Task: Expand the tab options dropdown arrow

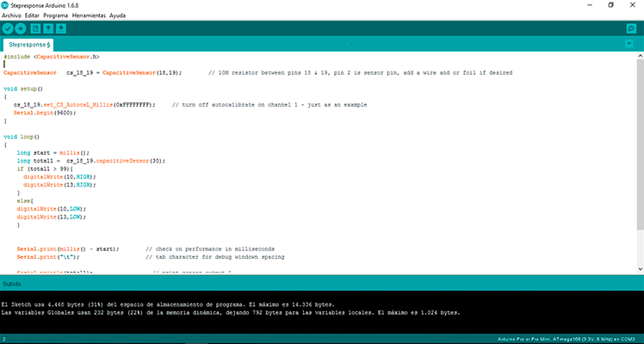Action: click(629, 44)
